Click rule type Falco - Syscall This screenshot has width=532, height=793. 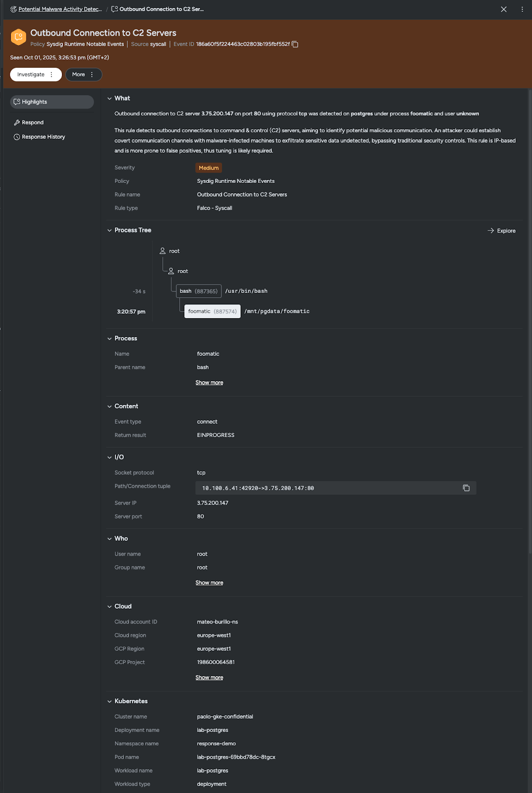coord(214,208)
